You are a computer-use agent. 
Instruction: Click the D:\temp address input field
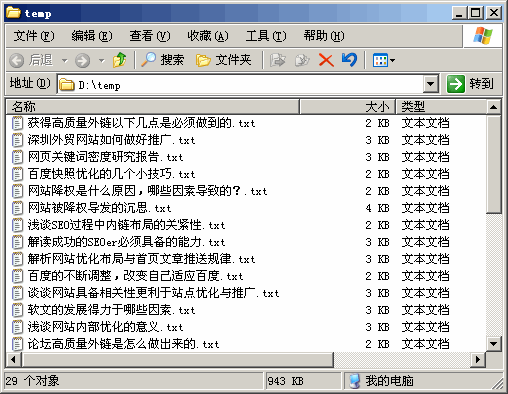coord(241,84)
